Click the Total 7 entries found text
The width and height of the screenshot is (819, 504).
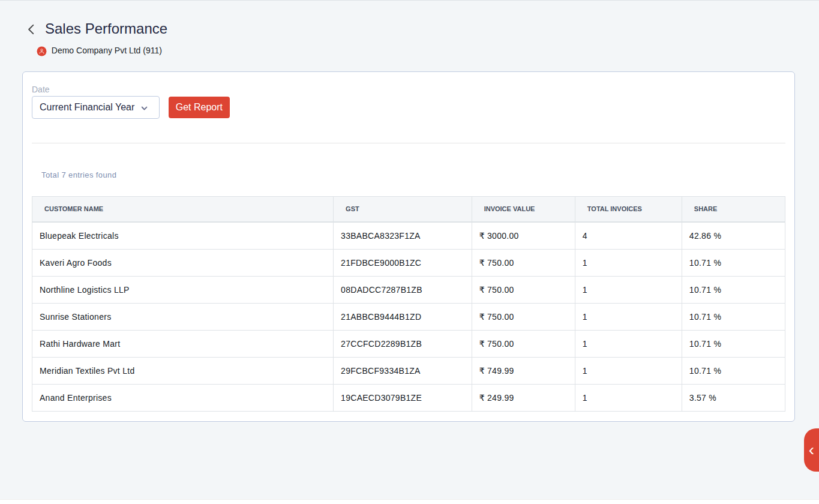coord(79,175)
